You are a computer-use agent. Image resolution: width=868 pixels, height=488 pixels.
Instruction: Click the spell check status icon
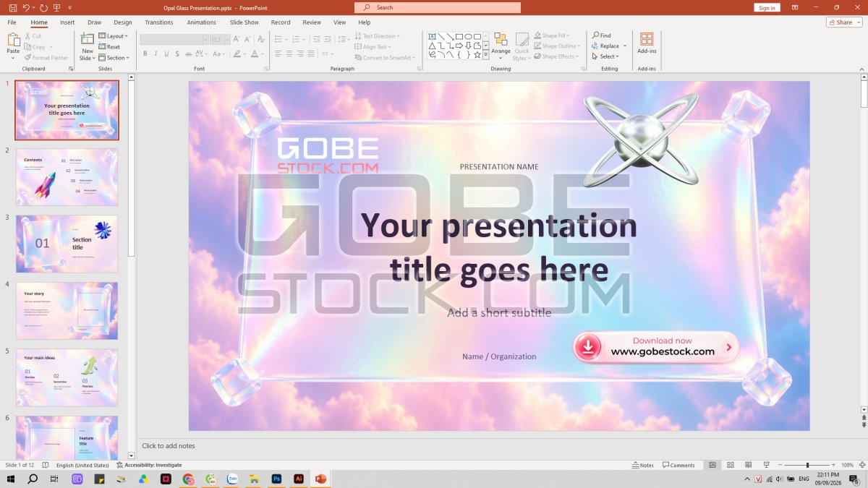click(46, 465)
